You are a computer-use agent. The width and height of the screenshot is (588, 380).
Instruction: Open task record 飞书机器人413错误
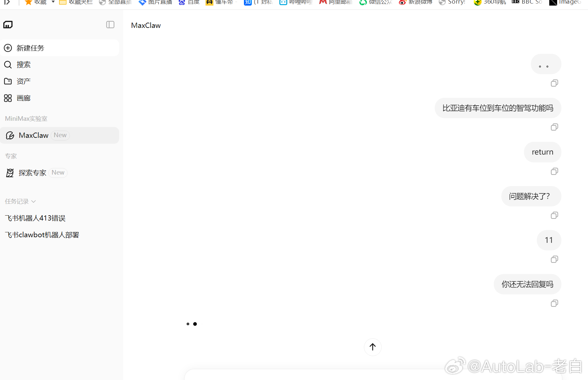tap(35, 218)
